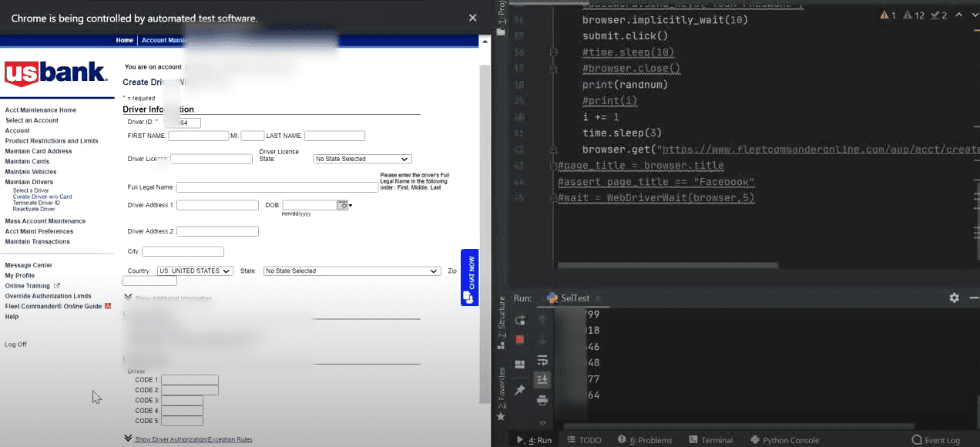Open the Python Console tab
Image resolution: width=980 pixels, height=447 pixels.
click(x=785, y=440)
